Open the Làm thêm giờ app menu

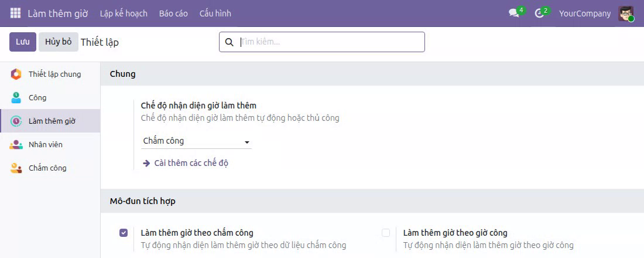58,13
